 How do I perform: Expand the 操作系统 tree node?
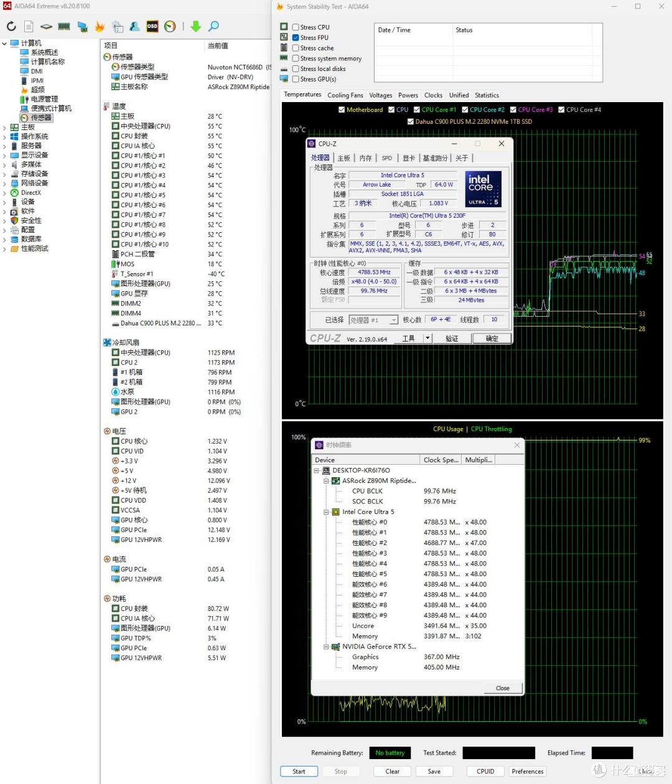(4, 136)
